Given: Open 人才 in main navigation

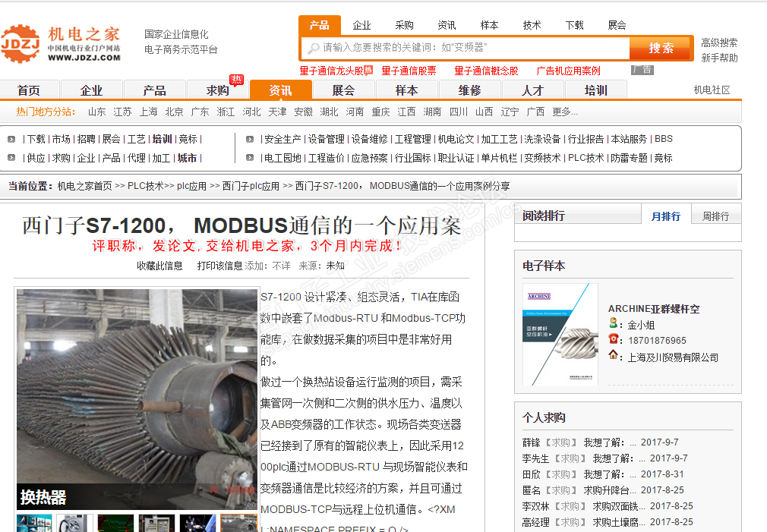Looking at the screenshot, I should coord(532,90).
